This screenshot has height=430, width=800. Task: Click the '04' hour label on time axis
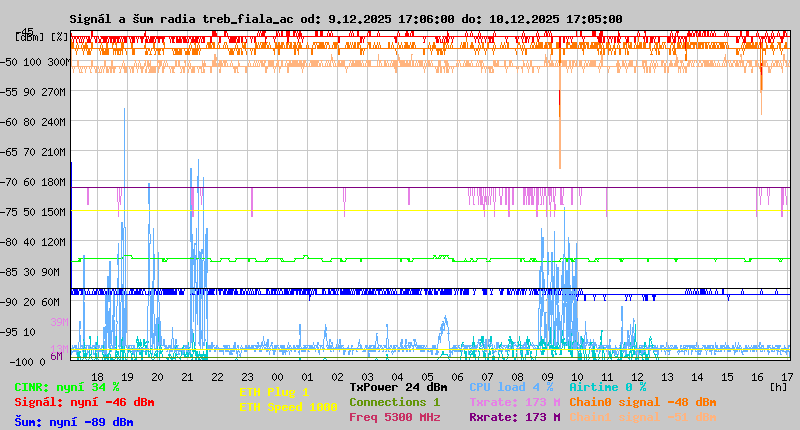[x=397, y=377]
